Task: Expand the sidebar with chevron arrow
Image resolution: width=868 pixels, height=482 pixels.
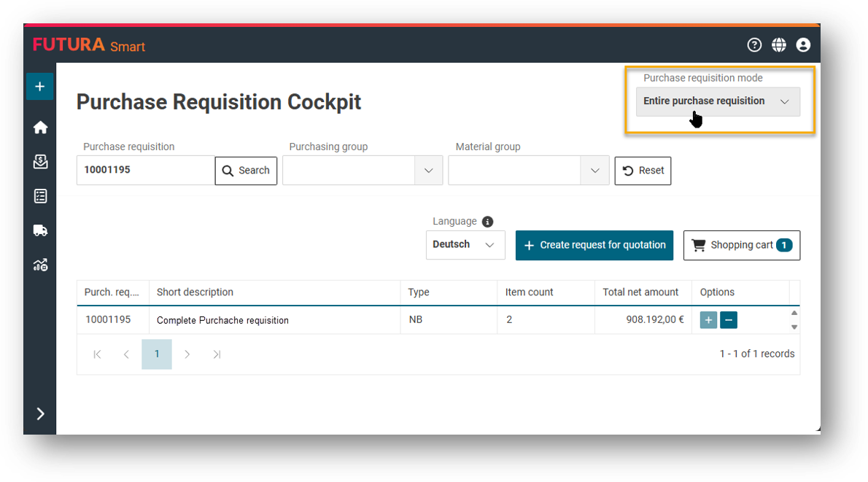Action: (x=40, y=414)
